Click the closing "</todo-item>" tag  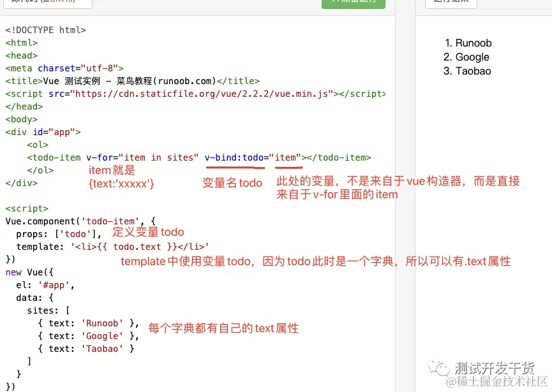pos(339,157)
